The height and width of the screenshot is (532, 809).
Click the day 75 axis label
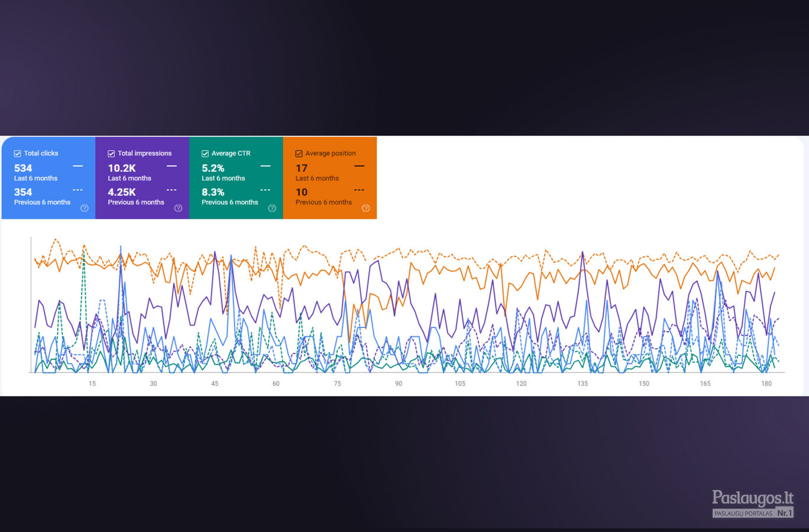tap(338, 384)
